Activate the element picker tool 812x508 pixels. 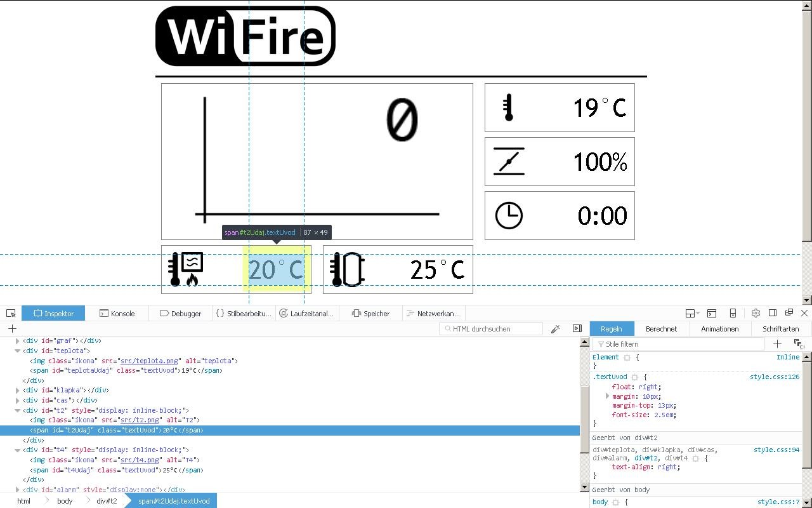(x=11, y=313)
